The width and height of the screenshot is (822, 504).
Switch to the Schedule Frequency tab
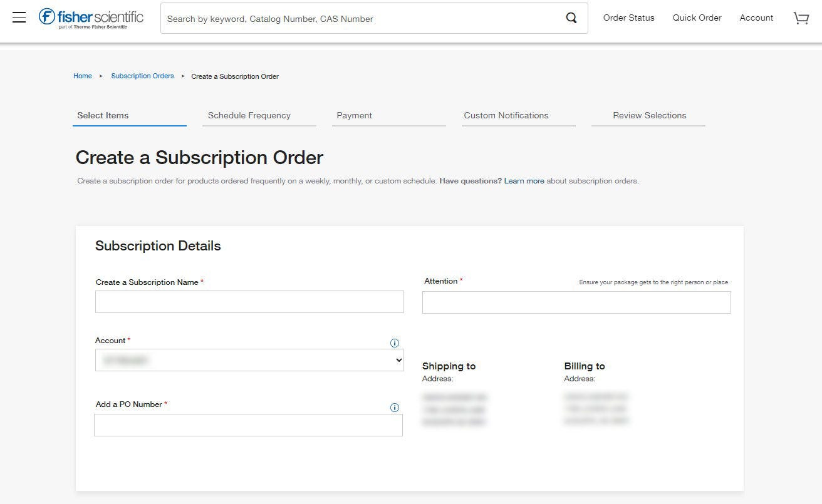pyautogui.click(x=248, y=115)
